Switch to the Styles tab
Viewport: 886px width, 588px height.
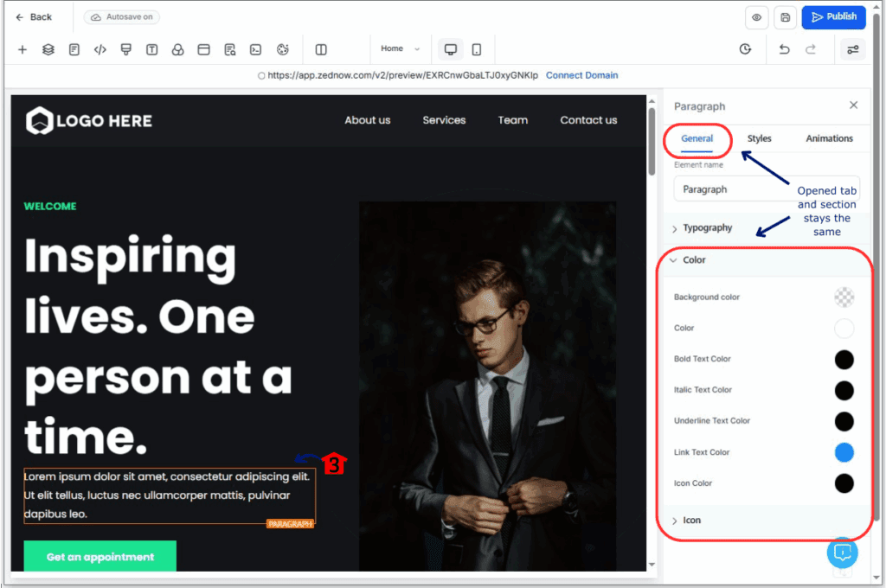tap(759, 138)
